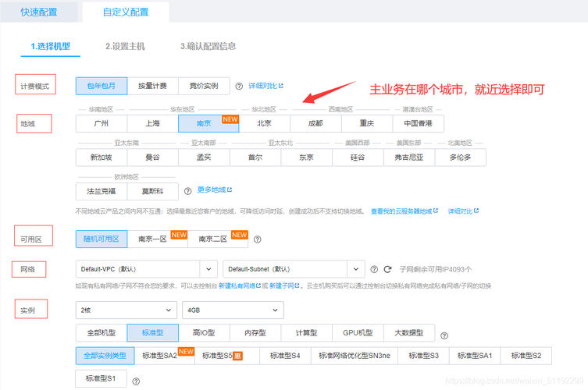Viewport: 588px width, 390px height.
Task: Click the help icon beside 标准型S1
Action: click(x=136, y=381)
